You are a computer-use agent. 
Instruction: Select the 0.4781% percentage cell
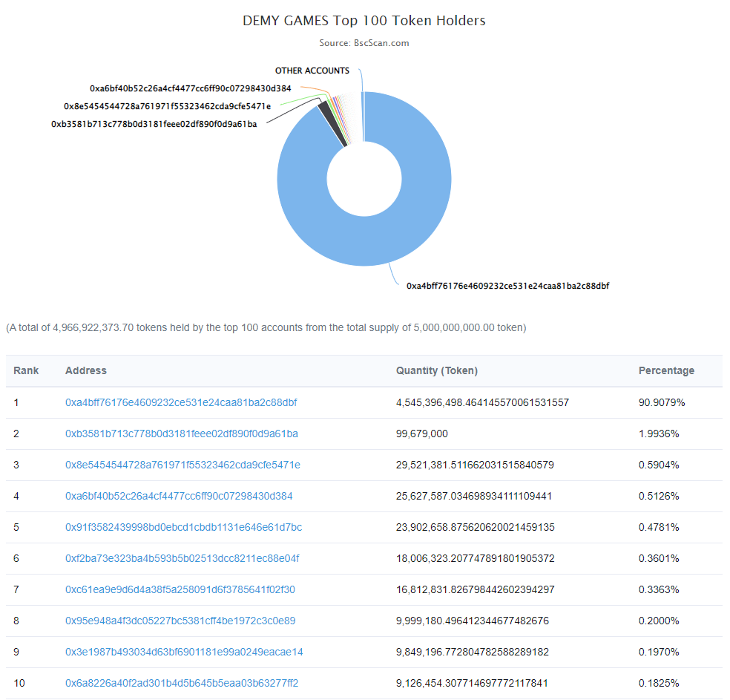click(659, 527)
